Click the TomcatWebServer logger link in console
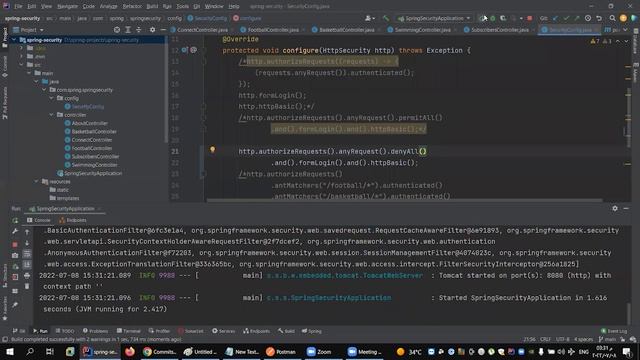This screenshot has width=640, height=360. coord(345,276)
